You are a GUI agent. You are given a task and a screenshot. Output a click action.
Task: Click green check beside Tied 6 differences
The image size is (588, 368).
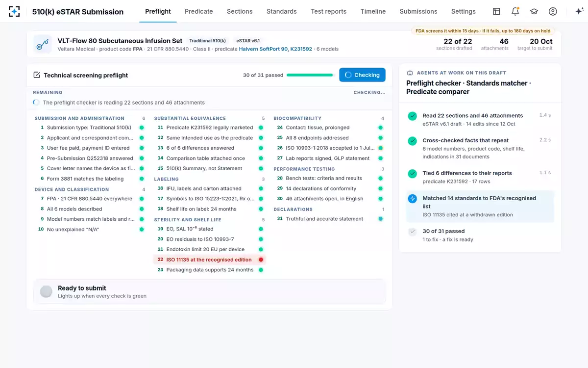coord(413,174)
